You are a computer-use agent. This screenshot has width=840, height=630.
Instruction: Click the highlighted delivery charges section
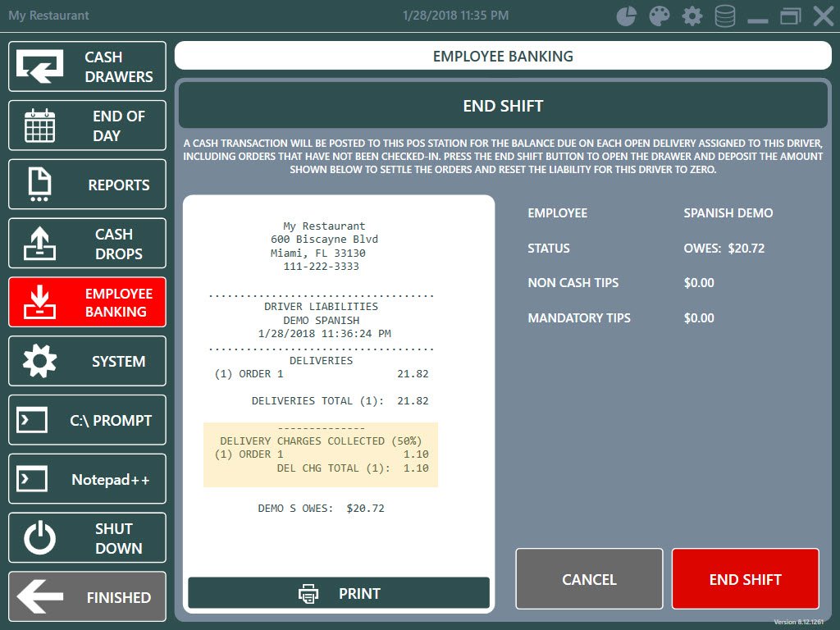pyautogui.click(x=321, y=454)
